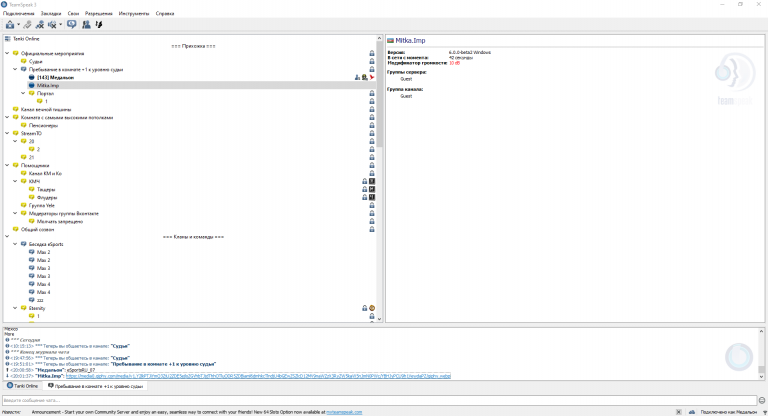Click the blue channel icon beside Беседка eSports
The width and height of the screenshot is (768, 416).
point(24,244)
